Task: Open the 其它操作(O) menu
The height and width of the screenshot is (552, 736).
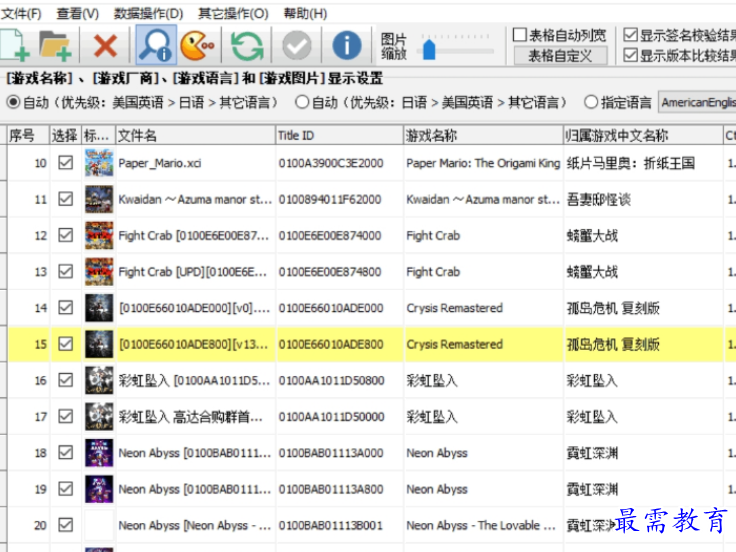Action: [x=233, y=14]
